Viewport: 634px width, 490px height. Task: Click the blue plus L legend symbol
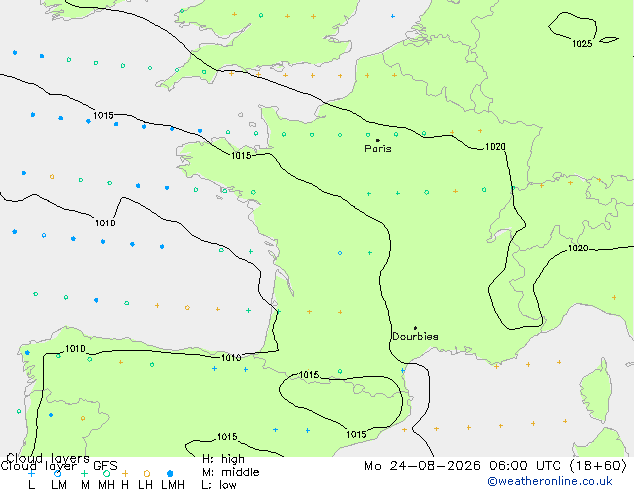pos(31,473)
